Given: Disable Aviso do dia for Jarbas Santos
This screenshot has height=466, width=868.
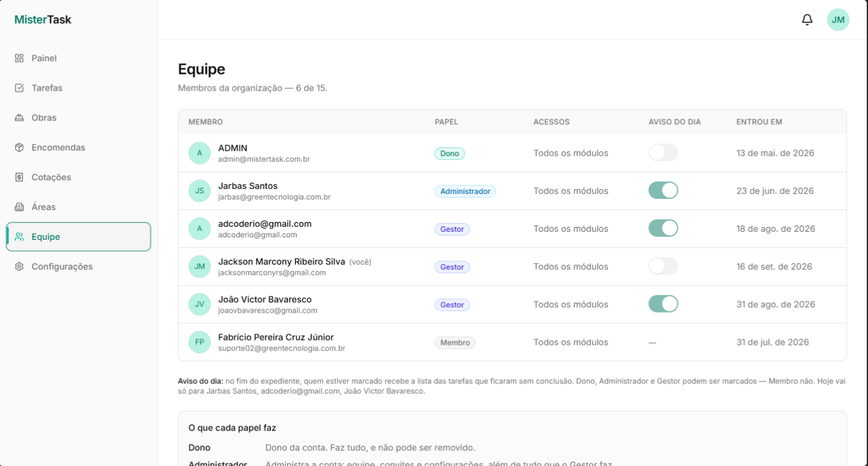Looking at the screenshot, I should pos(663,190).
